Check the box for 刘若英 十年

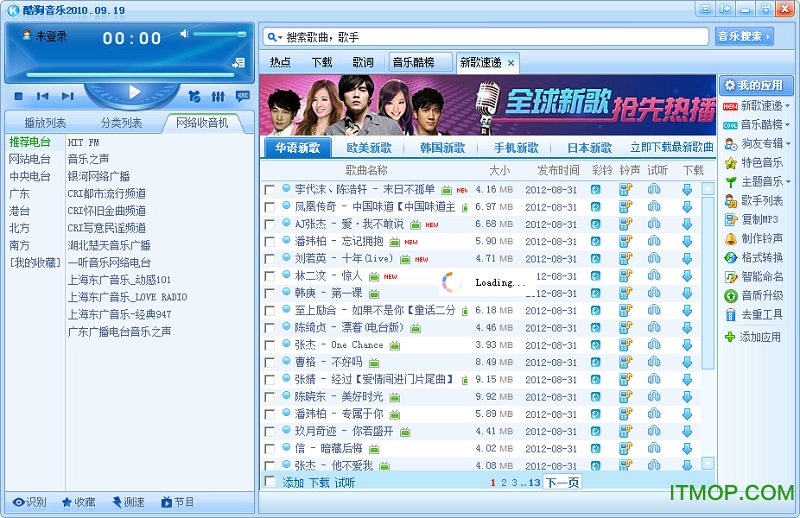pos(270,259)
